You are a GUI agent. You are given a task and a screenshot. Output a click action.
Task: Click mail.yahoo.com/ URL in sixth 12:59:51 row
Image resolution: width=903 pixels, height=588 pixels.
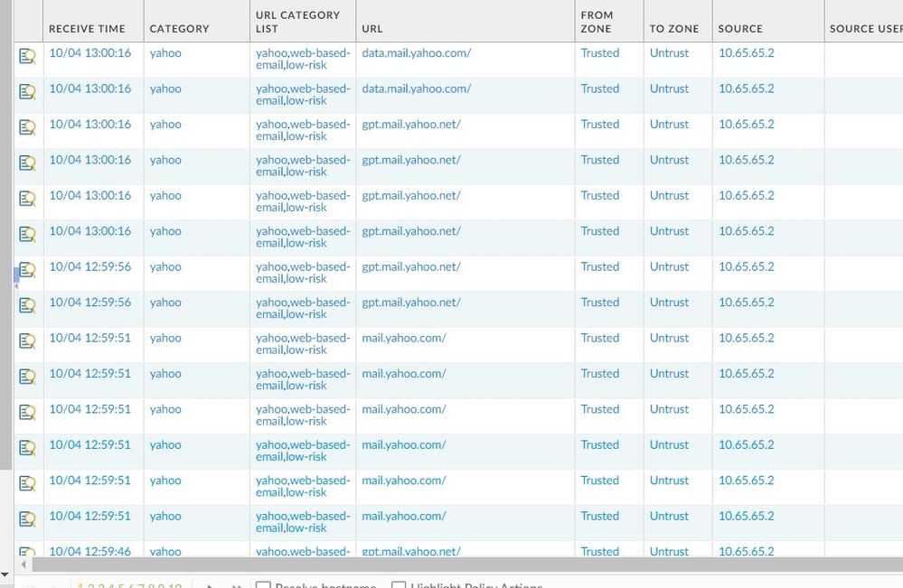(x=404, y=517)
